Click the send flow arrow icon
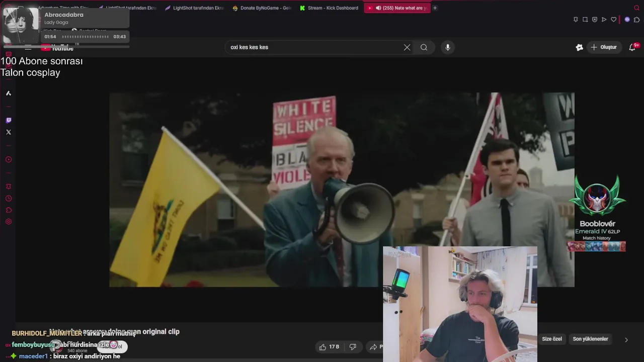 tap(604, 20)
